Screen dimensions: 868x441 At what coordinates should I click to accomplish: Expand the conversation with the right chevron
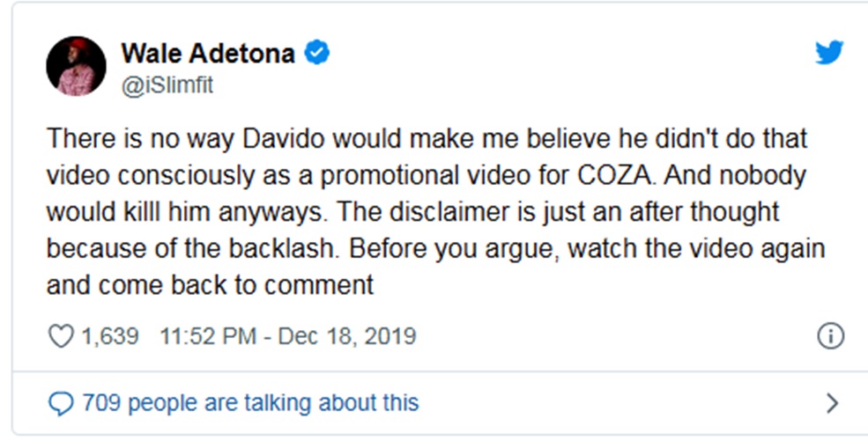coord(831,403)
